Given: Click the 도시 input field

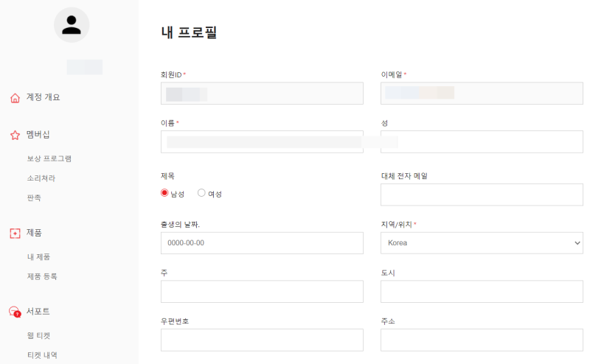Looking at the screenshot, I should tap(482, 292).
